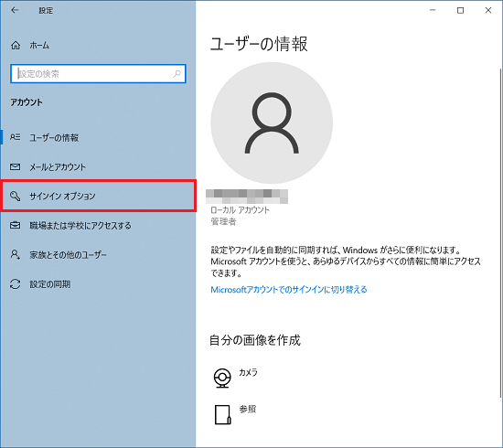Open メールとアカウント settings
The width and height of the screenshot is (503, 448).
[x=58, y=167]
